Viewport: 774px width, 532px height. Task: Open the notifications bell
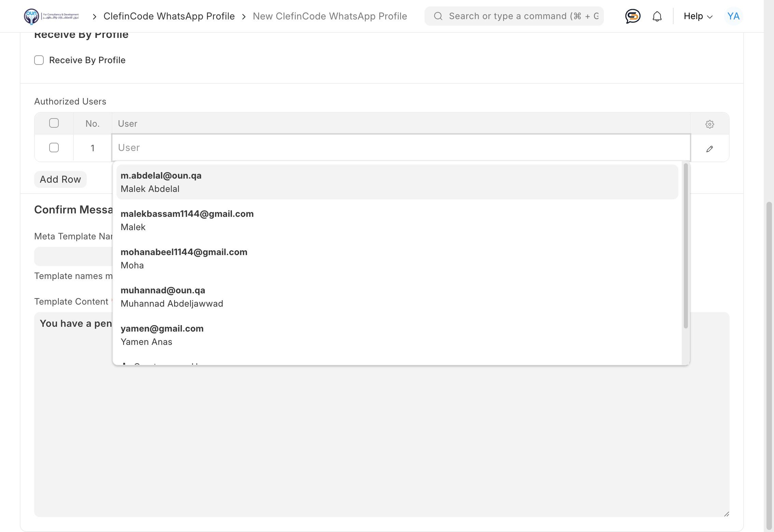click(x=657, y=16)
